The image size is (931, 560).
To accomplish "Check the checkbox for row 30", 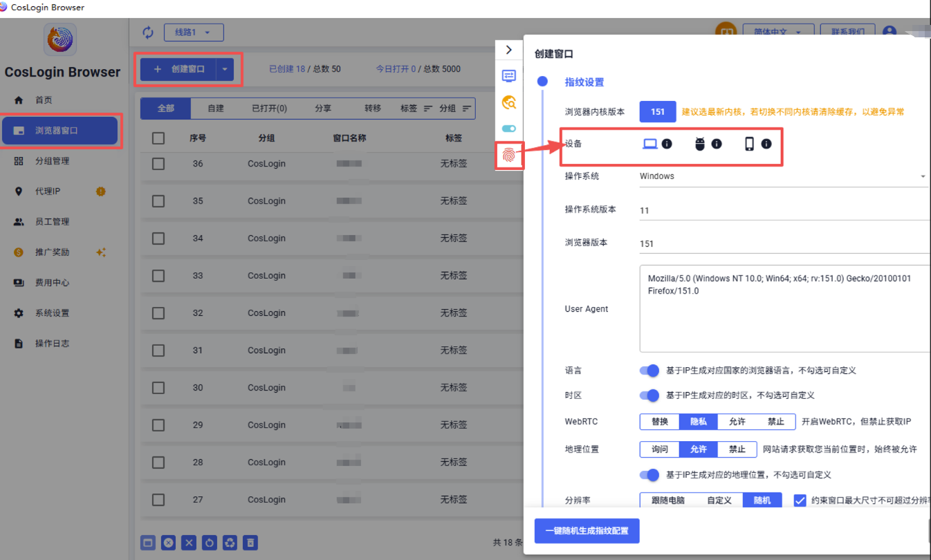I will pos(158,388).
